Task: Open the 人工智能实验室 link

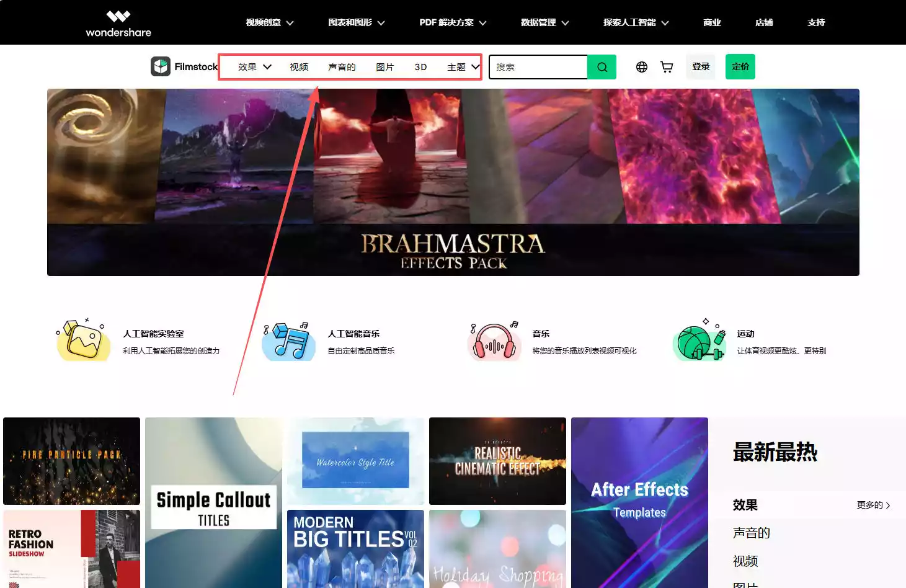Action: click(x=153, y=334)
